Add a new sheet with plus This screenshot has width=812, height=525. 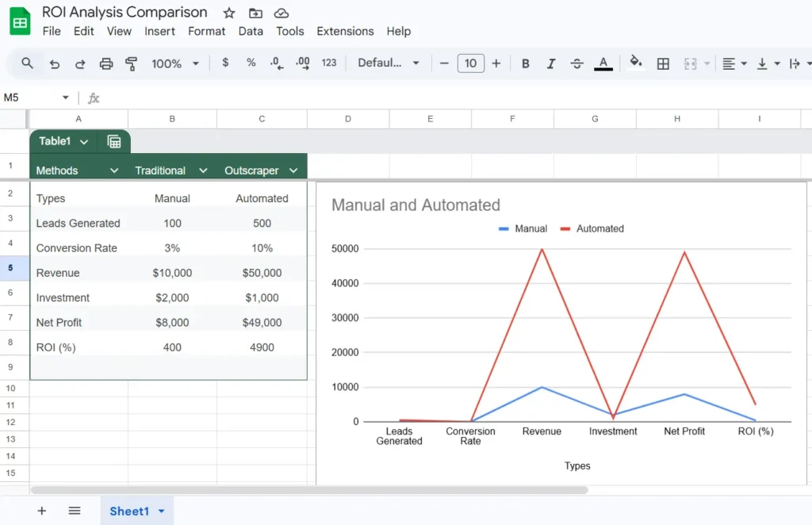(42, 511)
